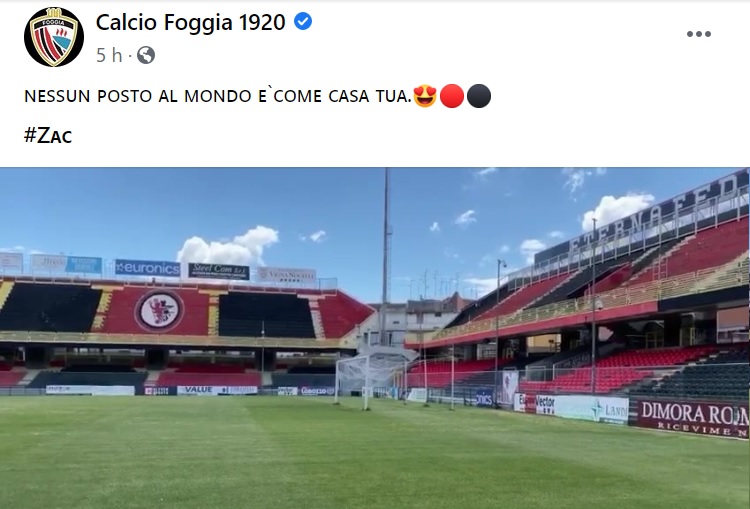
Task: Click the black circle emoji
Action: click(x=479, y=96)
